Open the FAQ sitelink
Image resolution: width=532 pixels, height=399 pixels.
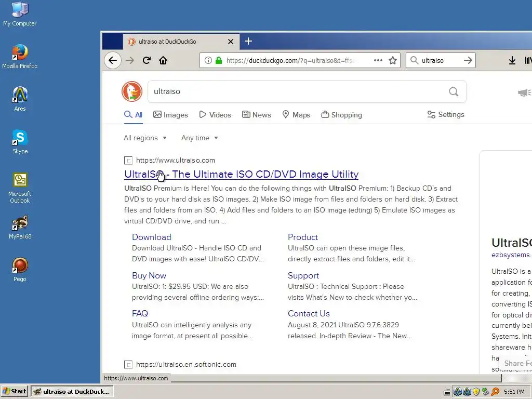140,313
